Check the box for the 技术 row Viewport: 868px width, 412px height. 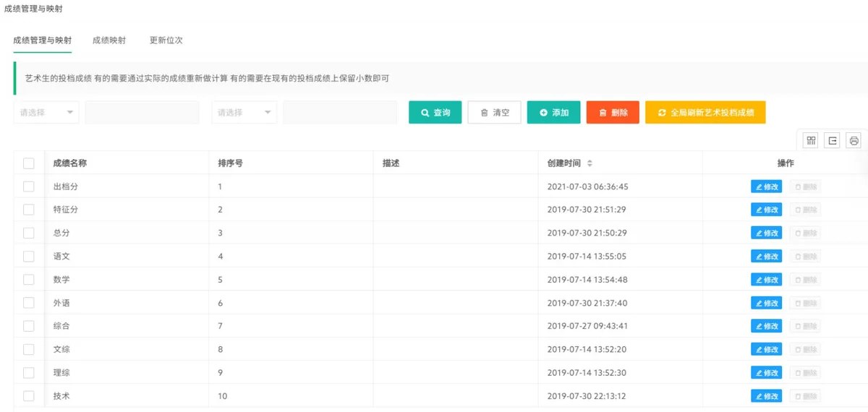tap(29, 396)
